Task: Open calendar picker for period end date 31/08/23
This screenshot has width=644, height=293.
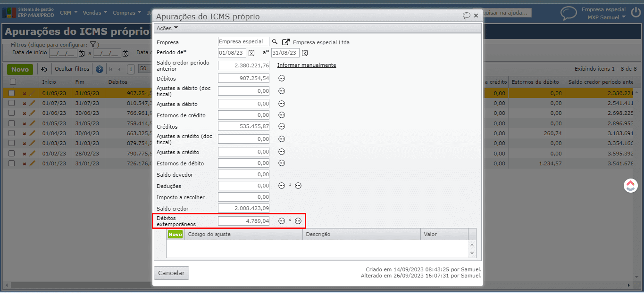Action: click(305, 53)
